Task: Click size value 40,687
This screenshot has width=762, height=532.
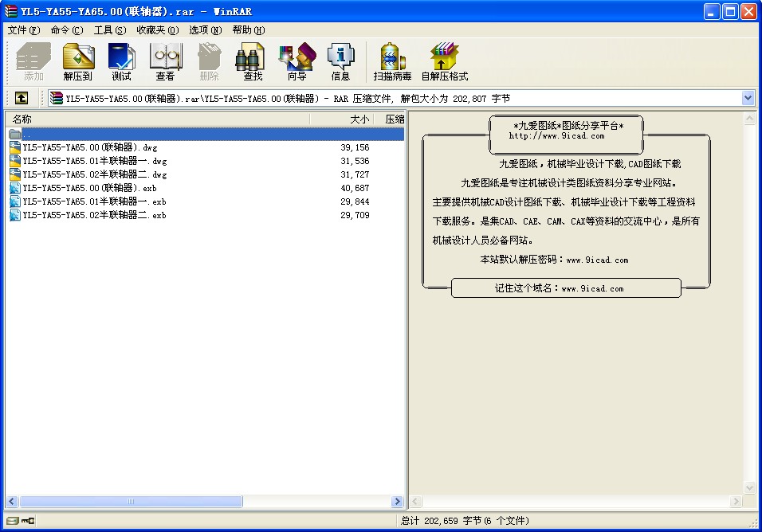Action: 355,188
